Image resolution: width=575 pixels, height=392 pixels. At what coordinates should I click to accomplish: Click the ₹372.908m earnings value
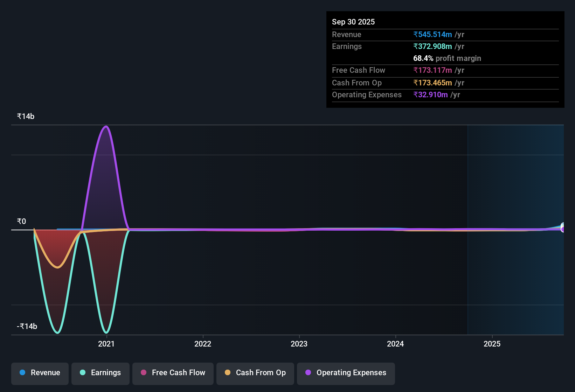click(432, 47)
